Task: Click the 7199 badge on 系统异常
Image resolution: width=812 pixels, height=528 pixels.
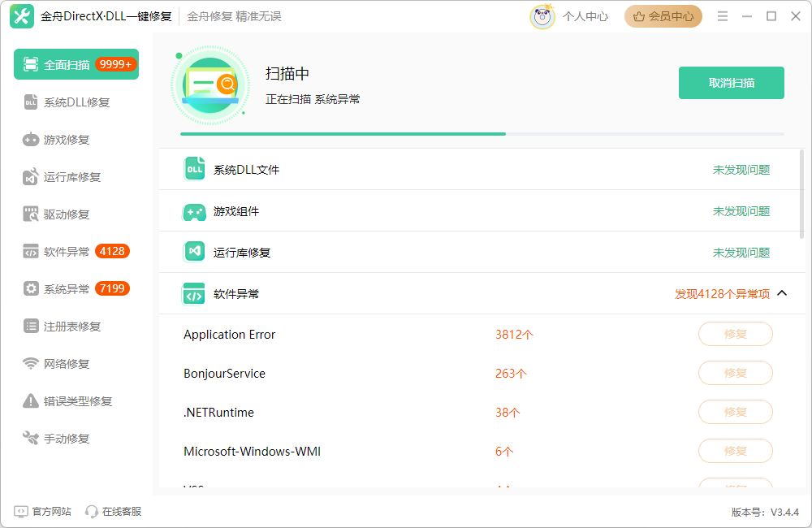Action: 112,288
